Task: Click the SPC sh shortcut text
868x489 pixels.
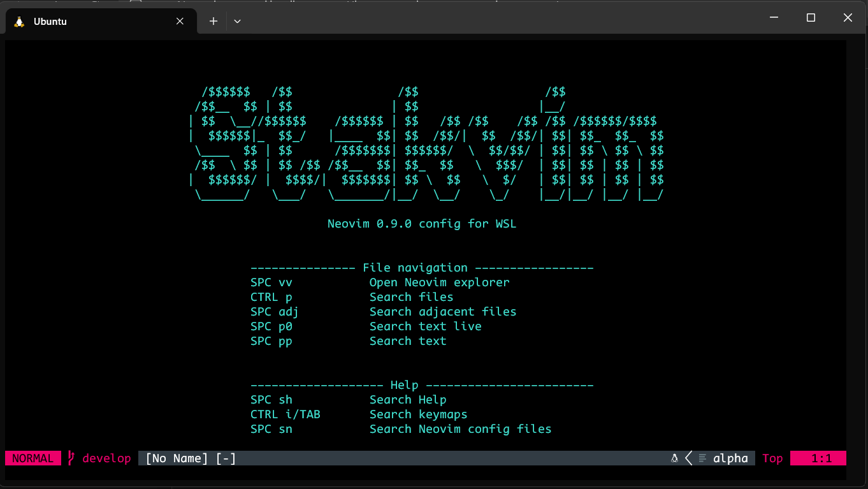Action: coord(271,399)
